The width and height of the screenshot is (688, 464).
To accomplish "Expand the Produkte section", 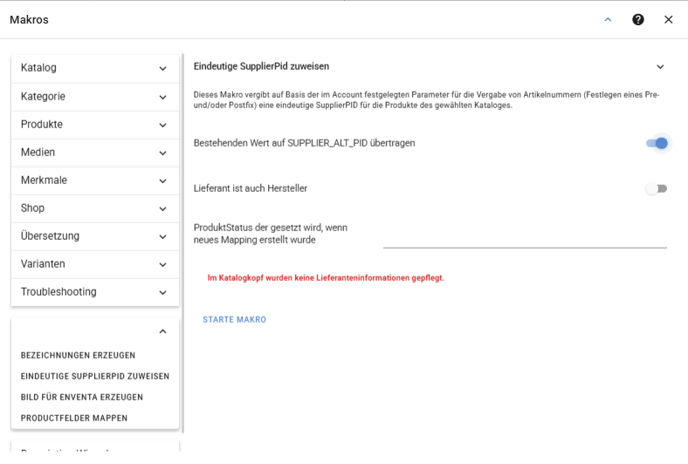I will click(x=95, y=125).
